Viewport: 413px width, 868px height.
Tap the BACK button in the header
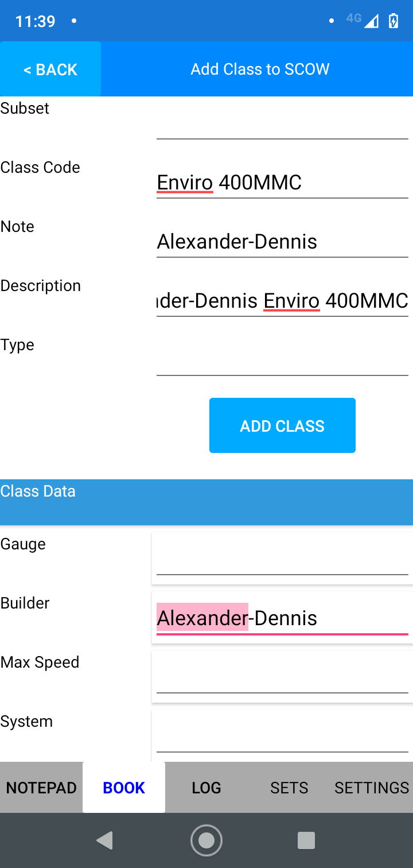coord(50,69)
